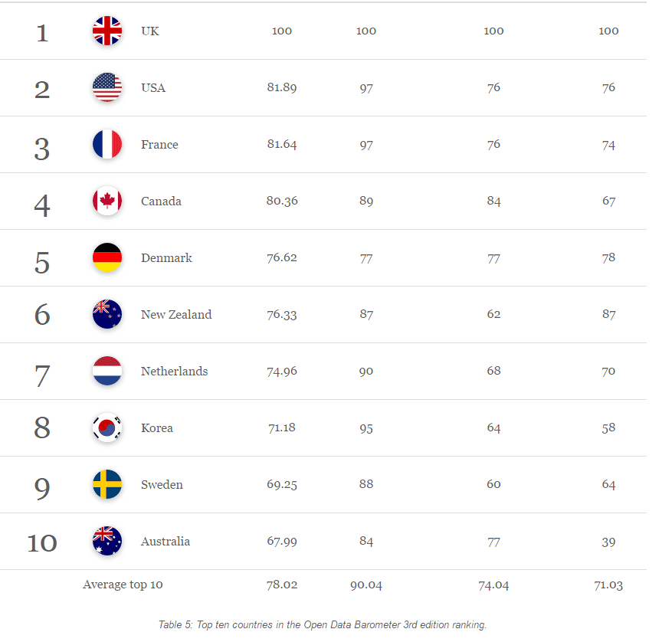The height and width of the screenshot is (642, 672).
Task: Click the Netherlands flag icon
Action: pos(107,372)
